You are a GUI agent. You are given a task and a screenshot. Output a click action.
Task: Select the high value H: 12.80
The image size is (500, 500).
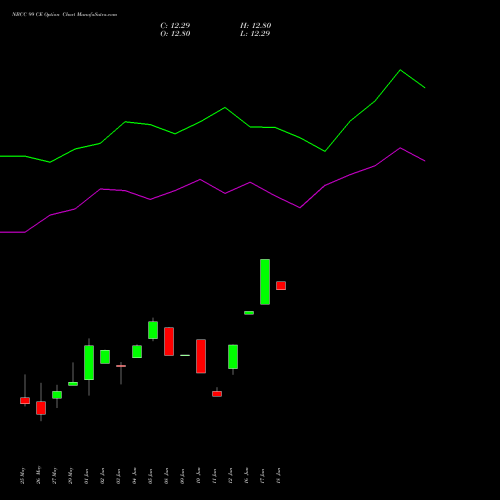click(x=256, y=26)
